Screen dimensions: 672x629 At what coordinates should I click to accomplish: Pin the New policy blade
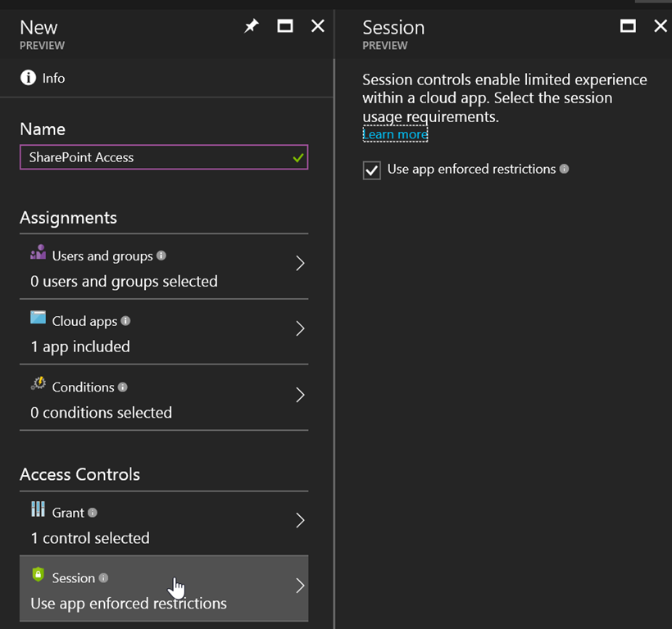[x=252, y=26]
